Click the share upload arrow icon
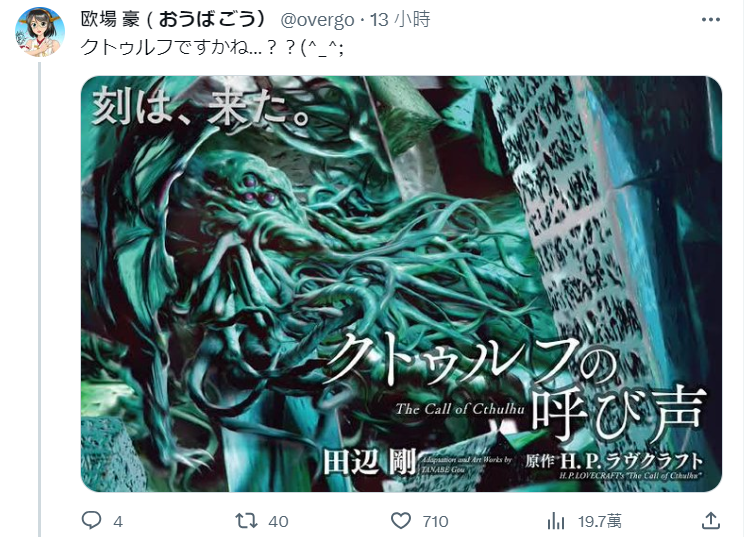Viewport: 747px width, 537px height. 711,520
